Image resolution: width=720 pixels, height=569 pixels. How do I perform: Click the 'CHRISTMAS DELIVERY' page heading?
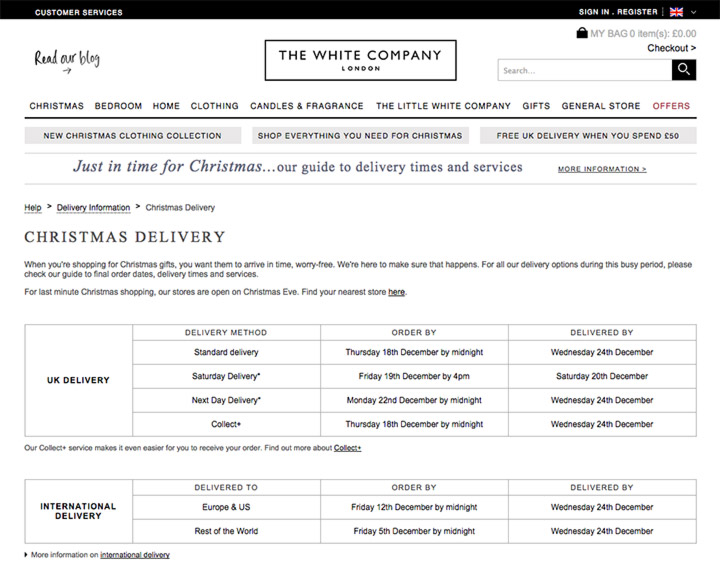[x=125, y=237]
